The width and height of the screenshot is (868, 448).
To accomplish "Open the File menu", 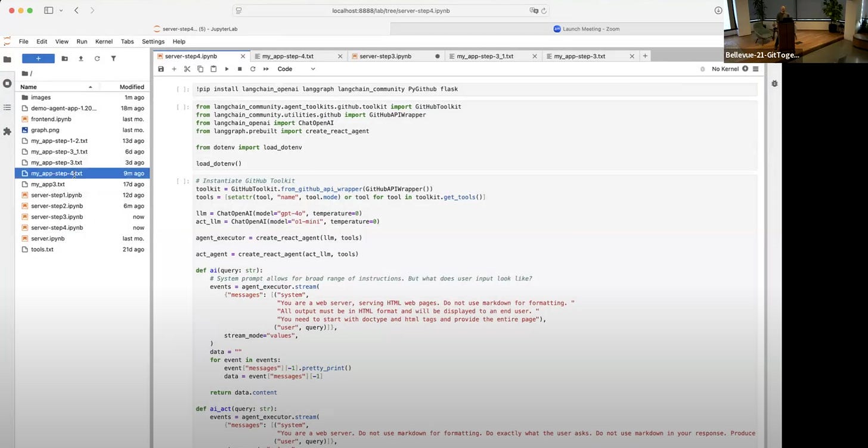I will 24,42.
